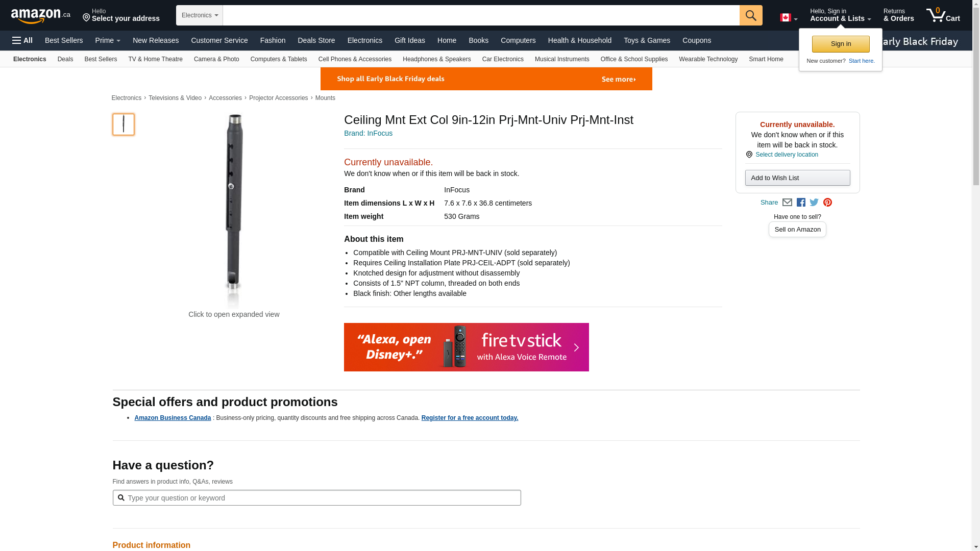Pin product on Pinterest
This screenshot has height=551, width=980.
coord(827,203)
